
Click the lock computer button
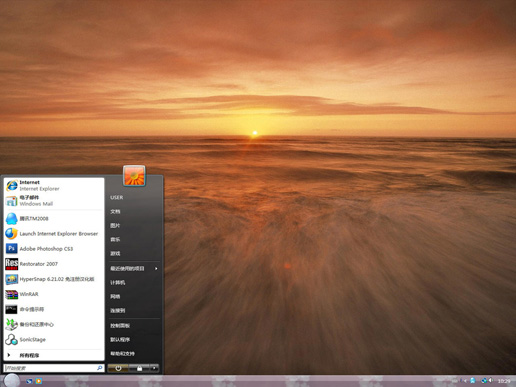point(139,368)
